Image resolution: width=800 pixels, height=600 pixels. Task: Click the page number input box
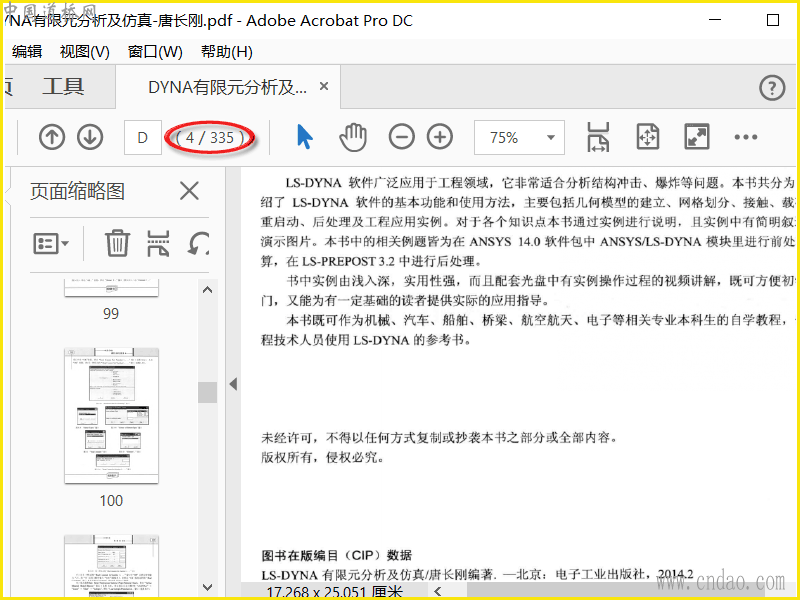point(143,137)
